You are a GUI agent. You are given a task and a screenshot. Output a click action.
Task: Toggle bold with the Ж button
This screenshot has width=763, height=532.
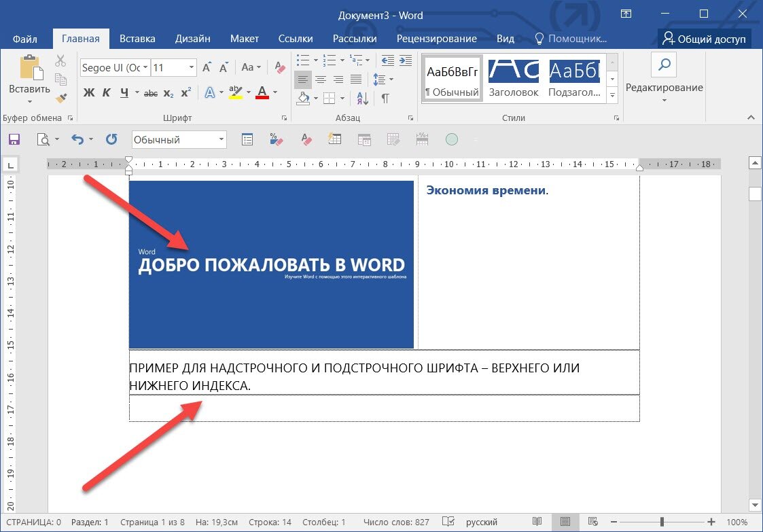[x=89, y=92]
